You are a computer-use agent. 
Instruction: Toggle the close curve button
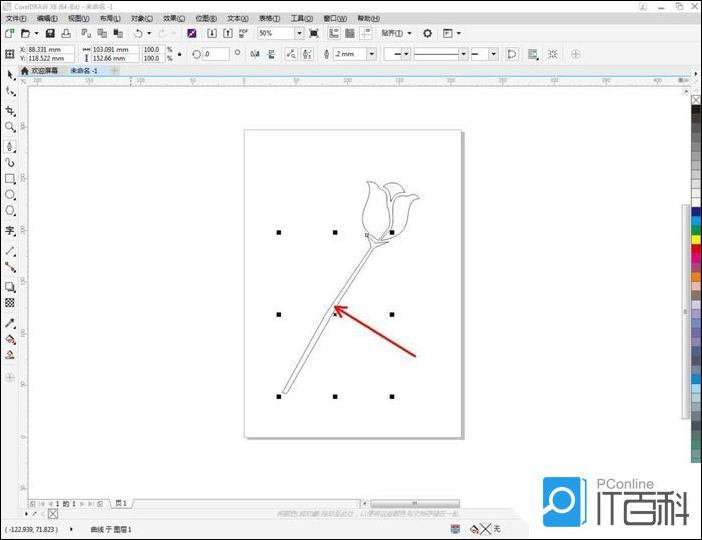(x=512, y=54)
